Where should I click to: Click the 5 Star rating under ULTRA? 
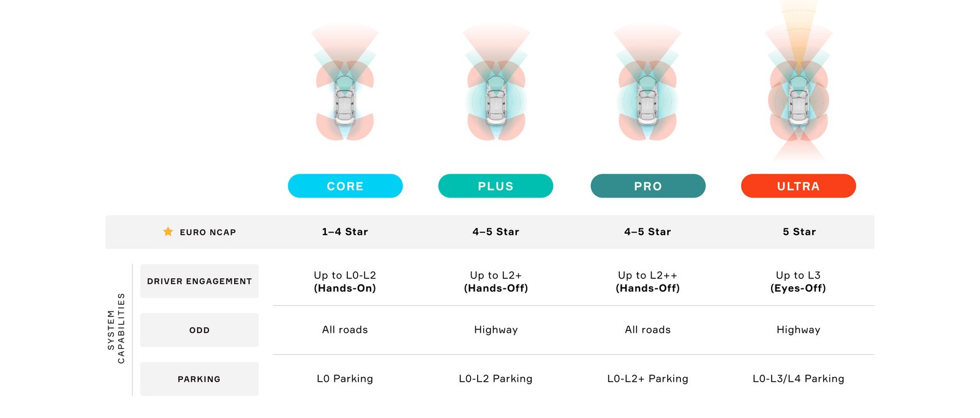[x=799, y=232]
